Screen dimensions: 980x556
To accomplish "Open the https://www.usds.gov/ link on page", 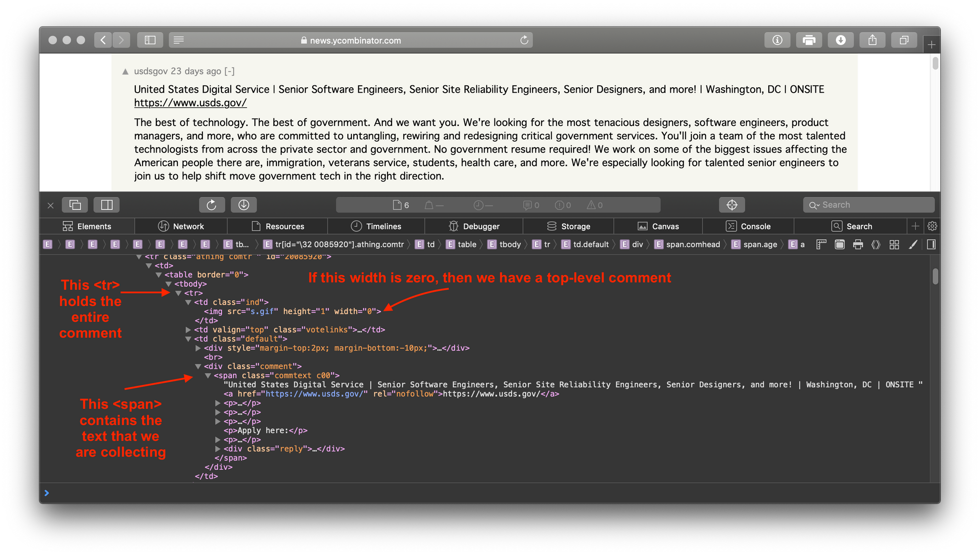I will point(190,103).
